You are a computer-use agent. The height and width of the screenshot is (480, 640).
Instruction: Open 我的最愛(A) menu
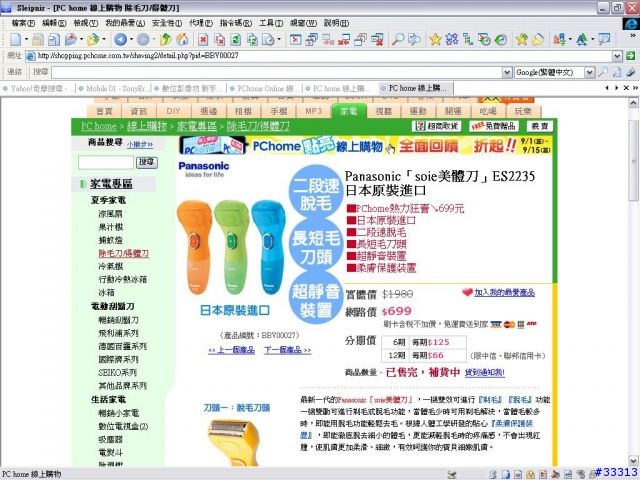click(125, 23)
